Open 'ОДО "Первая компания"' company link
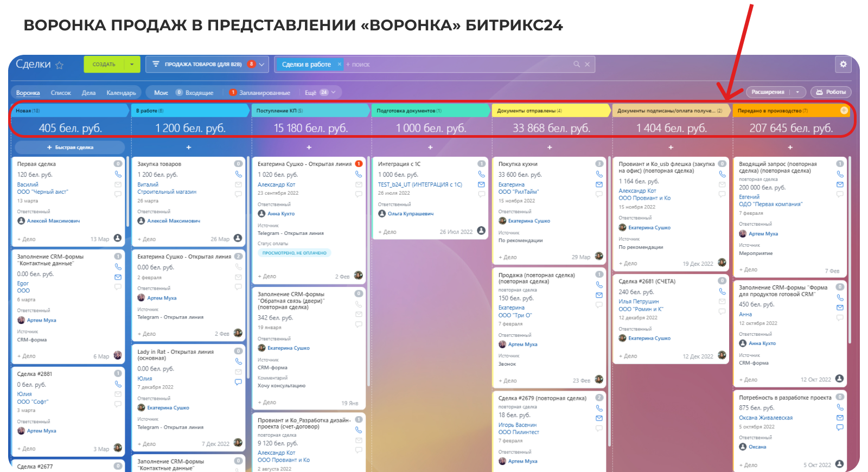This screenshot has height=472, width=868. pos(770,205)
